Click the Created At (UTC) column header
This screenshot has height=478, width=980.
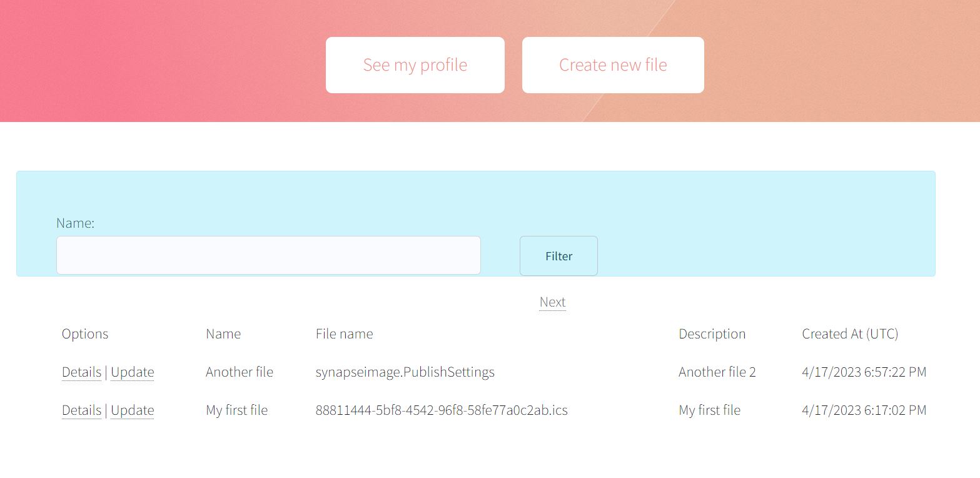[850, 333]
